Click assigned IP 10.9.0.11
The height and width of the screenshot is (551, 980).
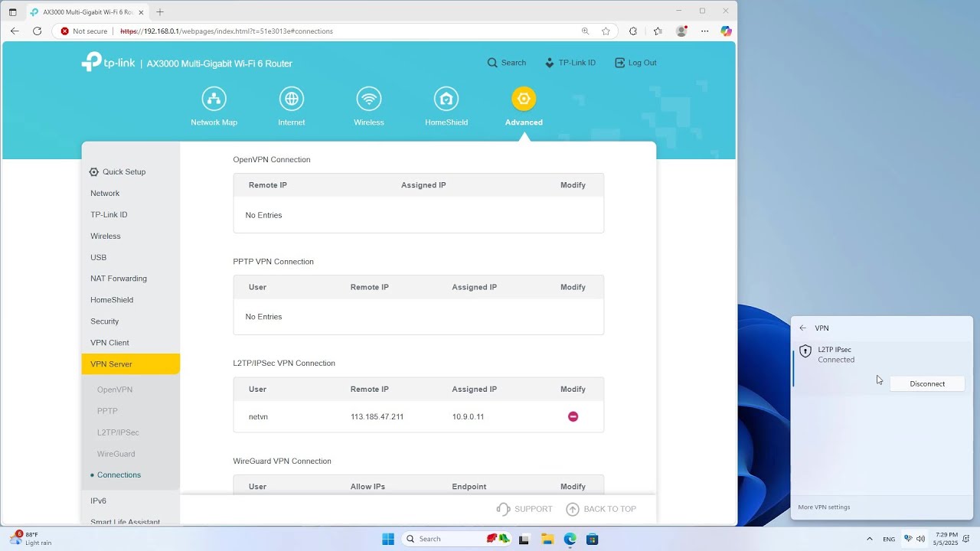[468, 417]
